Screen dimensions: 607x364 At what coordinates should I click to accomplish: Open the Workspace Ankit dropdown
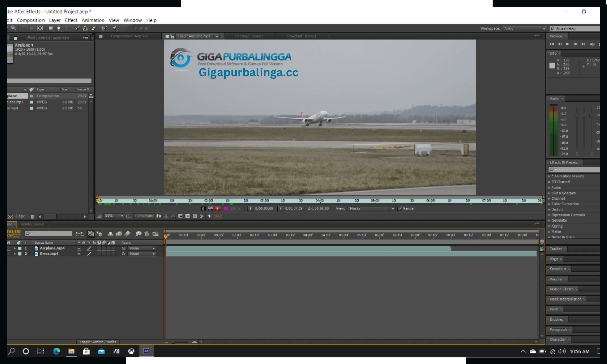[525, 29]
